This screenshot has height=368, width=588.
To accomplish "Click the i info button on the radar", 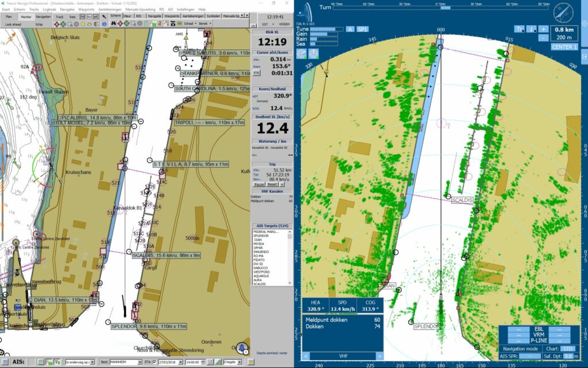I will pos(531,29).
